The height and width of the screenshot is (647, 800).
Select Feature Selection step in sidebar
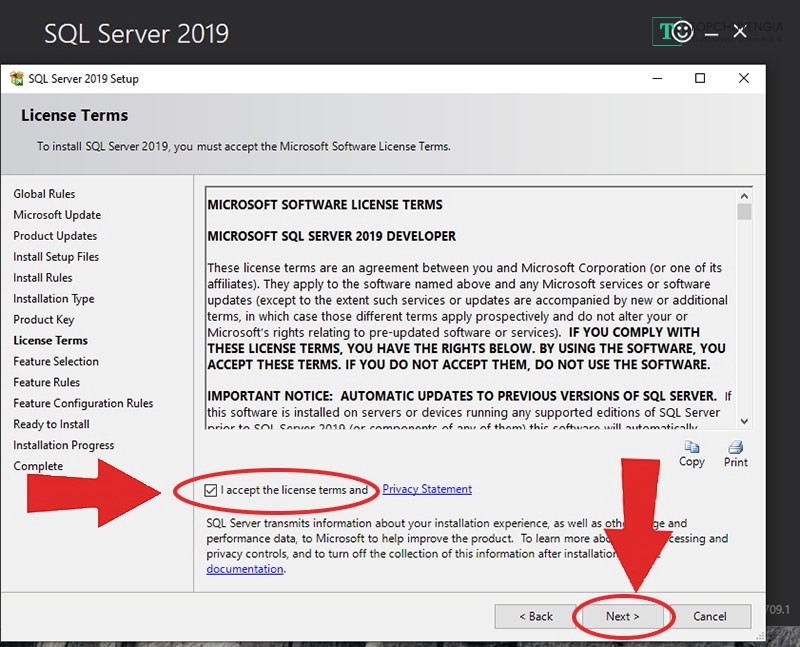tap(56, 362)
